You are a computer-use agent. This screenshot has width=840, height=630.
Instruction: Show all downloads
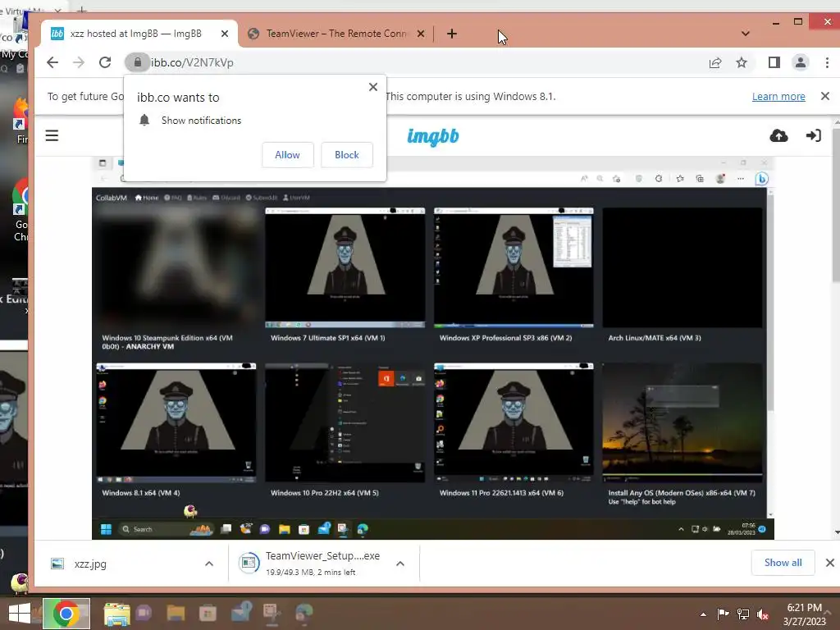coord(783,563)
